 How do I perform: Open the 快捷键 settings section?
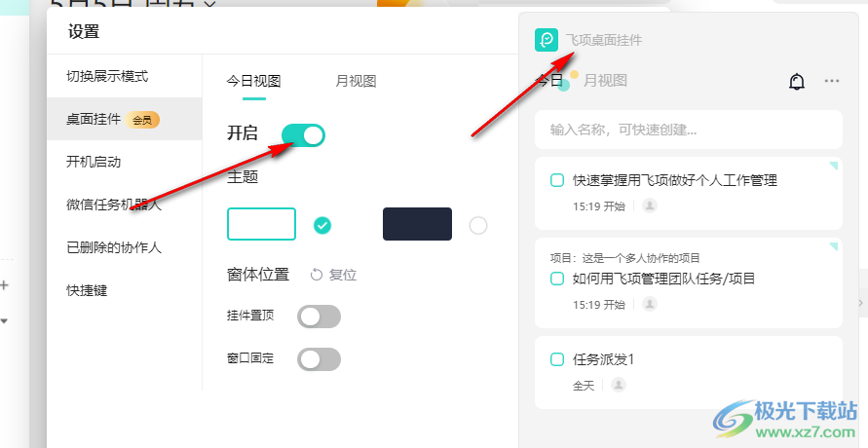[87, 290]
